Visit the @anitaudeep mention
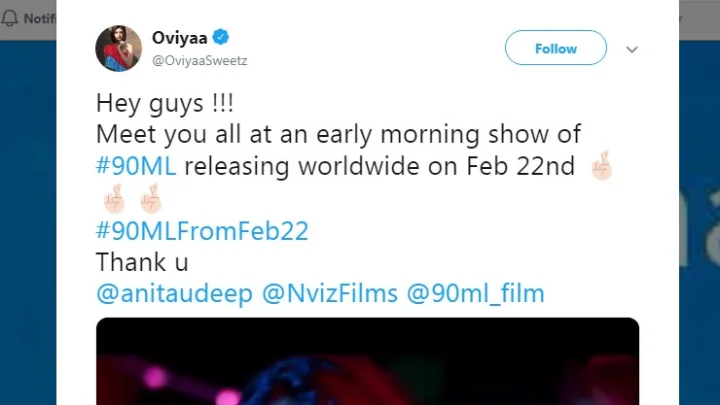 click(173, 294)
